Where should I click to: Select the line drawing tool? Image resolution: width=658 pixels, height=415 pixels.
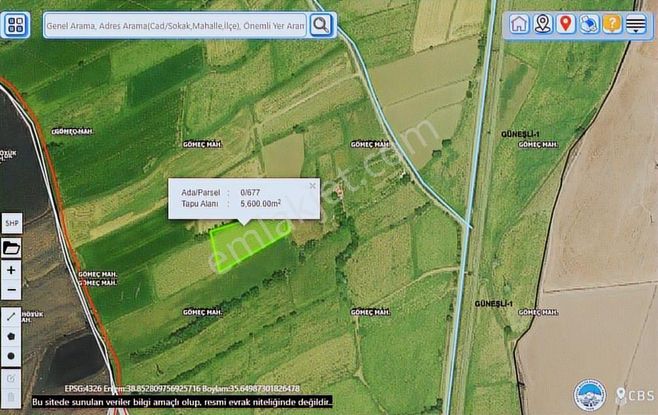(12, 315)
